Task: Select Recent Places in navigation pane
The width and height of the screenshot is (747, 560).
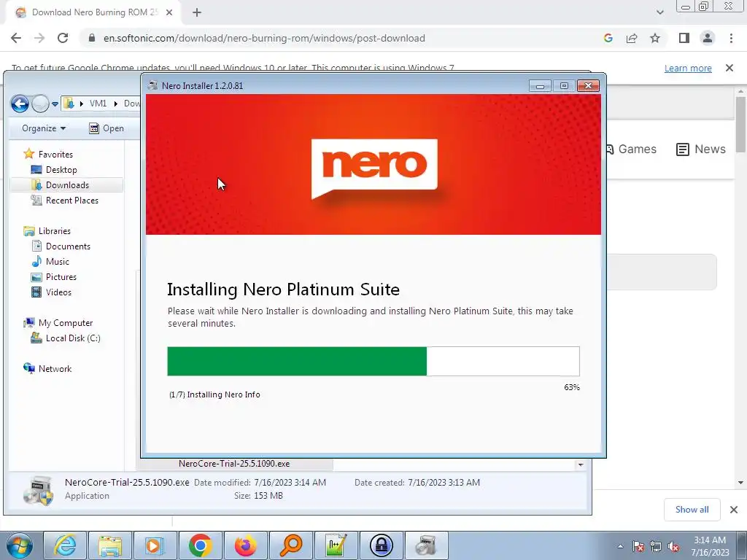Action: pos(72,201)
